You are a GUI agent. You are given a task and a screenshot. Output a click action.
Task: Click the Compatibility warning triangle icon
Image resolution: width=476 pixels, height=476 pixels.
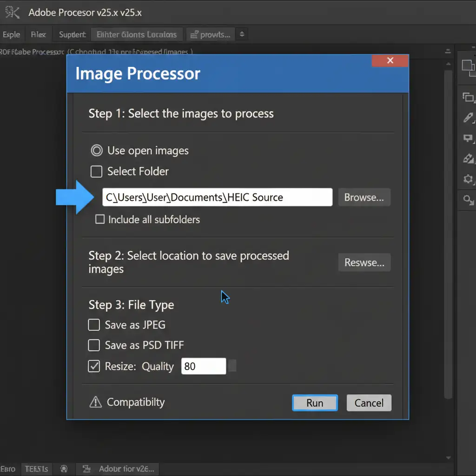(x=95, y=402)
